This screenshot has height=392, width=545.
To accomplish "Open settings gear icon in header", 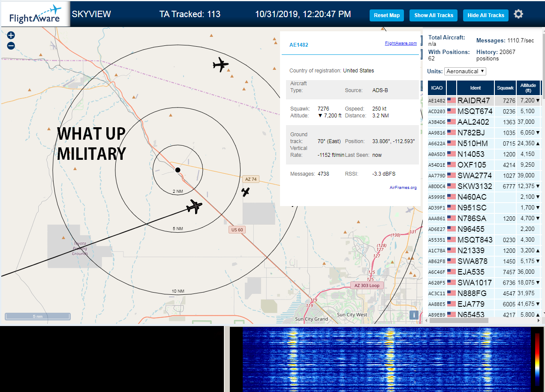I will pos(518,14).
